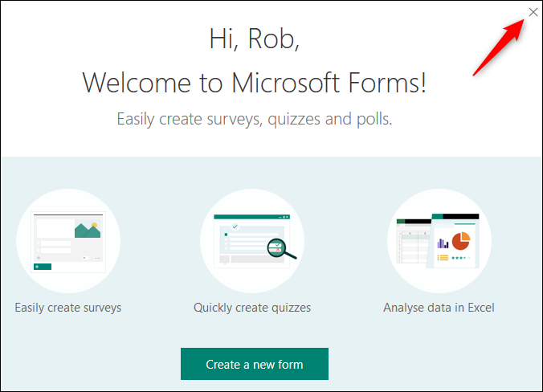Click the purple bar chart icon
Screen dimensions: 543x392
pos(442,243)
